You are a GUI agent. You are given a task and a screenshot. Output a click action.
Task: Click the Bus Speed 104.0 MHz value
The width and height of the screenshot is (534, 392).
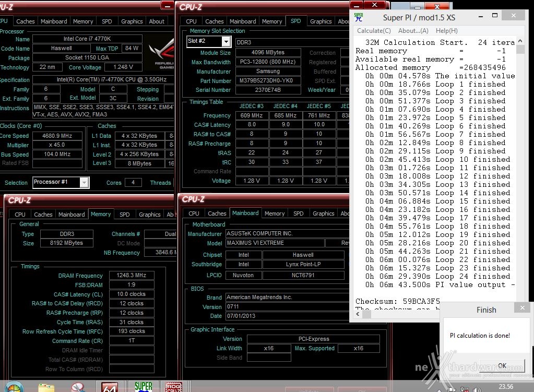[57, 154]
